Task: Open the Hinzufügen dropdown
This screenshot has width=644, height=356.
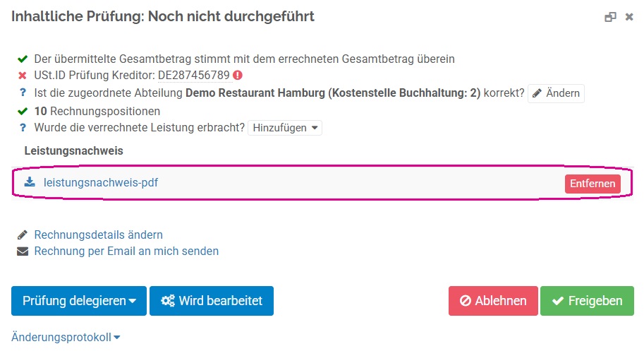Action: (x=285, y=128)
